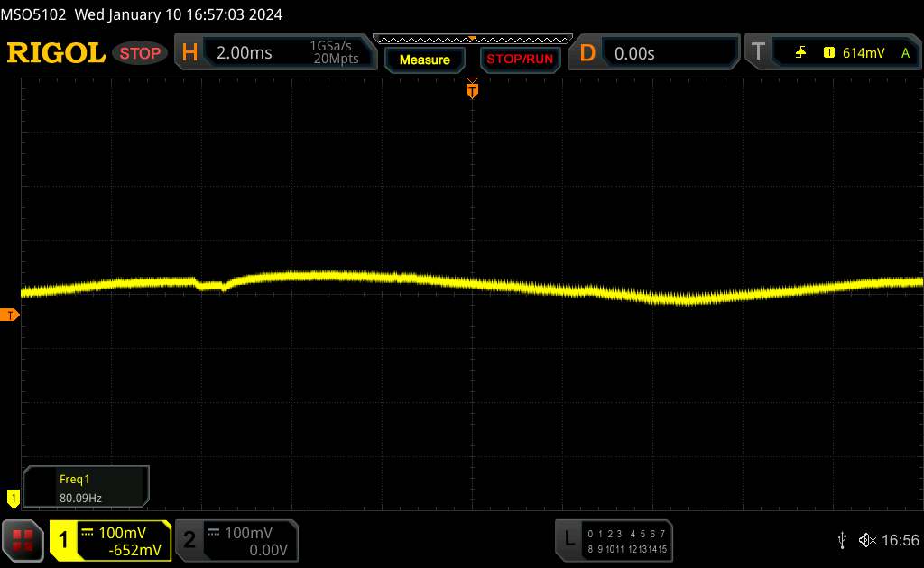
Task: Open horizontal timebase 2.00ms settings
Action: tap(276, 52)
